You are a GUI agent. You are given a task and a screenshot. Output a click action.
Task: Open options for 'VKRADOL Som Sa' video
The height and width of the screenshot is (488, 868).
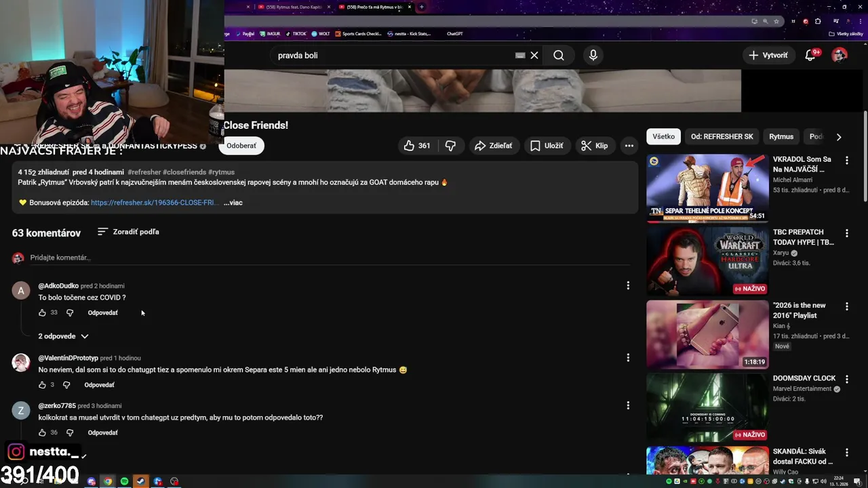(846, 161)
